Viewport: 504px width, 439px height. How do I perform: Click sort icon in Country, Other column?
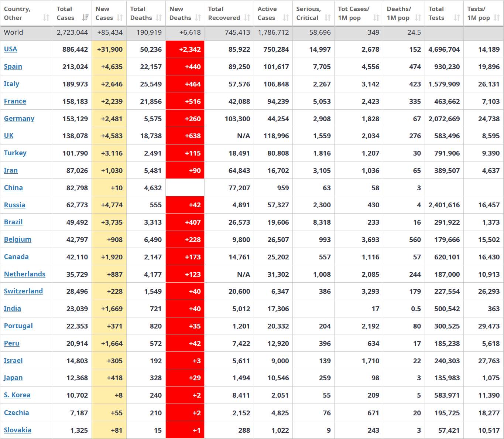point(46,18)
